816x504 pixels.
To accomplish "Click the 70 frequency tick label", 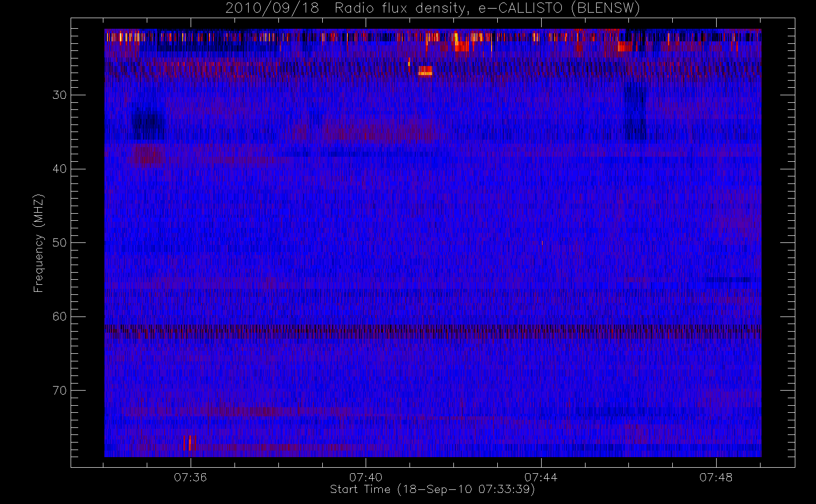I will pyautogui.click(x=60, y=391).
